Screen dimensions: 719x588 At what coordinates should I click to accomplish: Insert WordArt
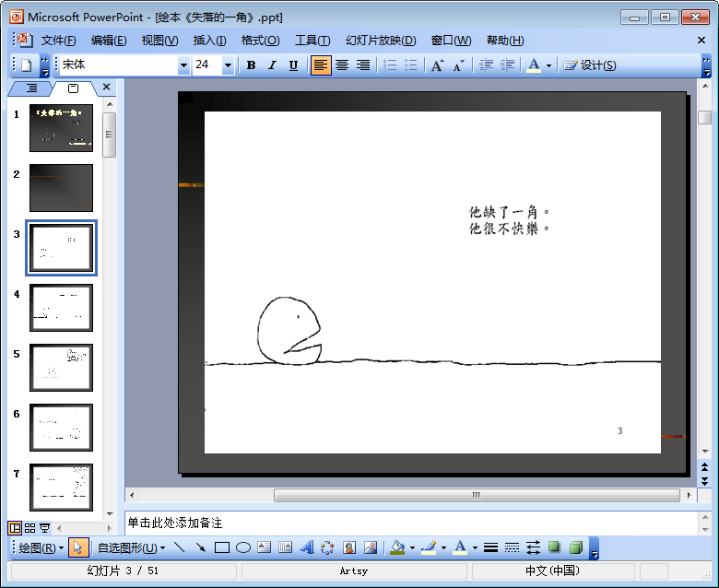[307, 547]
